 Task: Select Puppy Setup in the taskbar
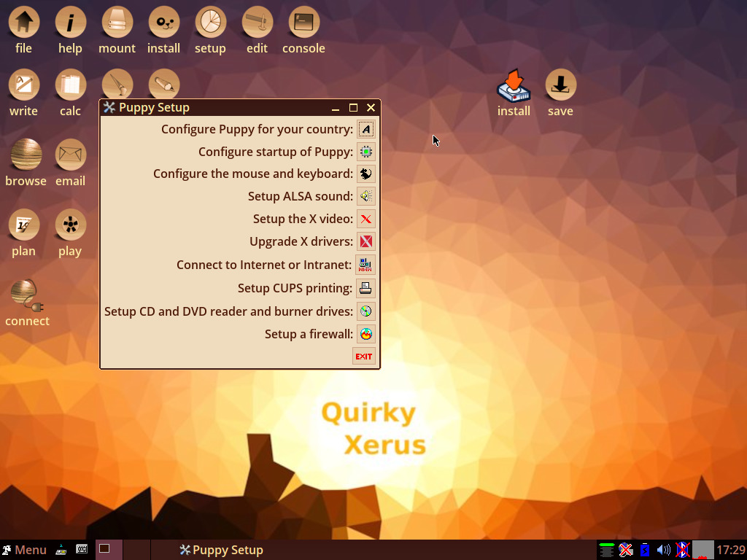coord(221,550)
